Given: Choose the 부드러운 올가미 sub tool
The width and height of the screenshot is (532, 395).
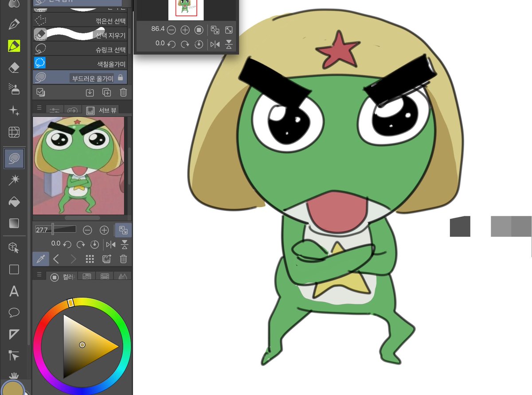Looking at the screenshot, I should click(x=80, y=78).
